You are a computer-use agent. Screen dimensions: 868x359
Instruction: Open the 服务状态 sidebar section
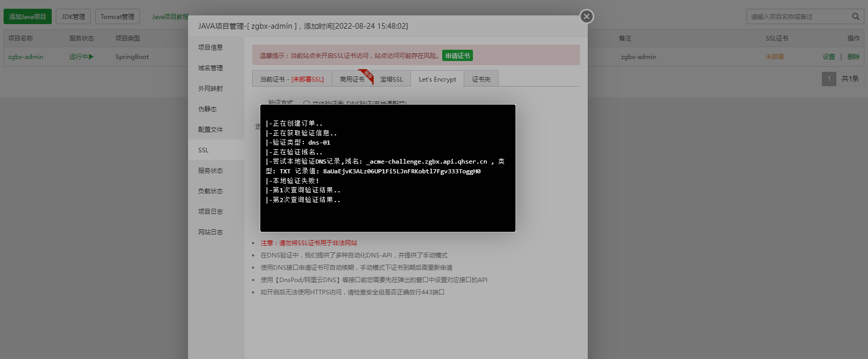[x=211, y=170]
